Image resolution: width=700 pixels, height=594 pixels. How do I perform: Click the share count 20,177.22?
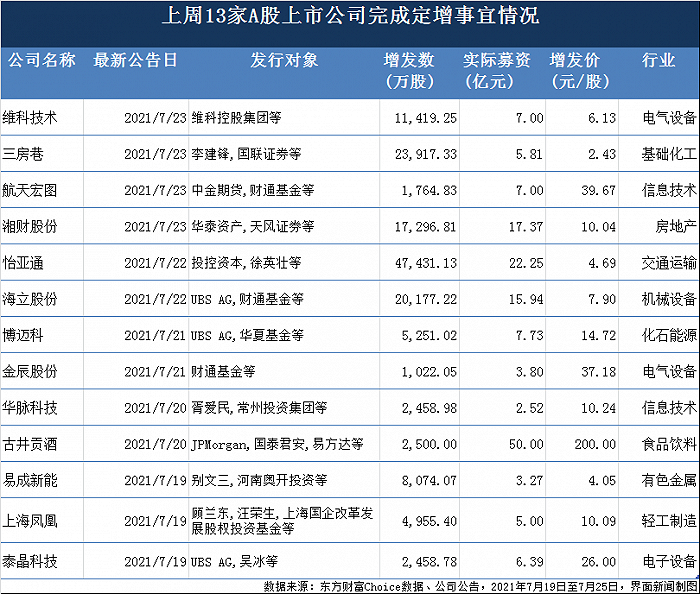click(426, 299)
